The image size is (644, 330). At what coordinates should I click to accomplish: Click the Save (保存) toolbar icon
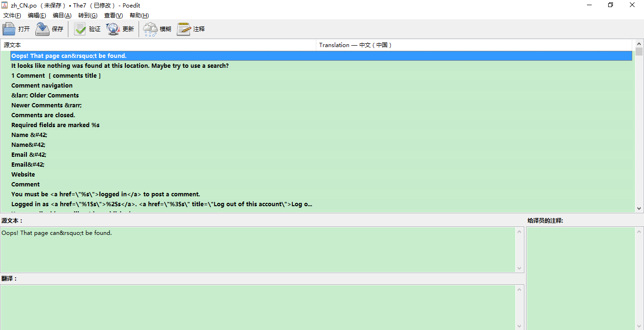pyautogui.click(x=42, y=29)
